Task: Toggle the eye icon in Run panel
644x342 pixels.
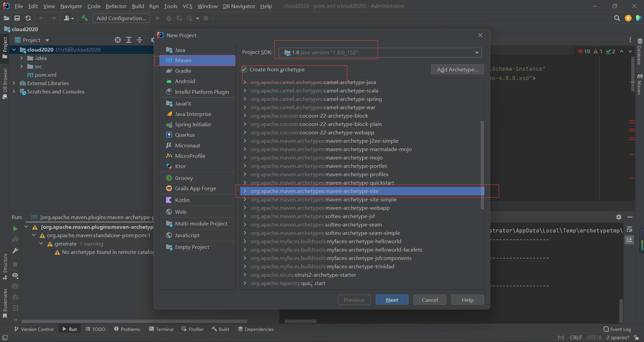Action: (x=15, y=275)
